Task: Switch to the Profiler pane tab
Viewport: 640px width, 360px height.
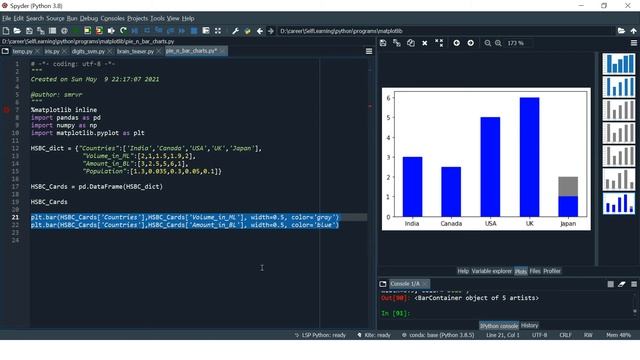Action: 552,271
